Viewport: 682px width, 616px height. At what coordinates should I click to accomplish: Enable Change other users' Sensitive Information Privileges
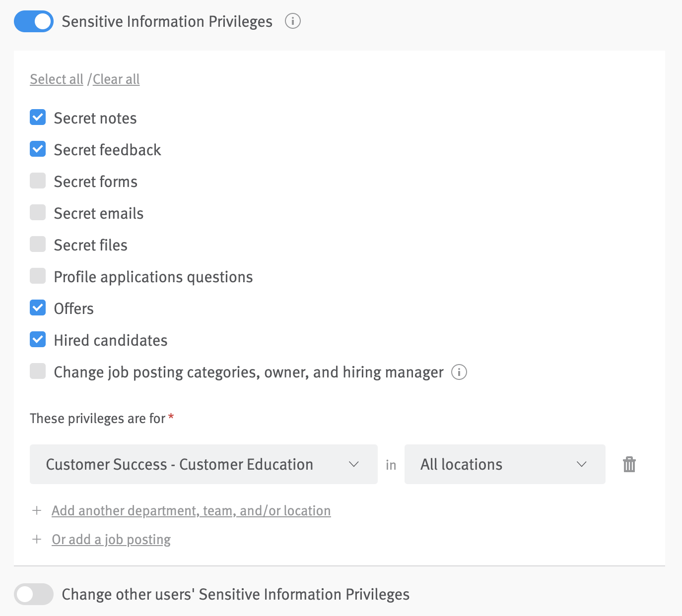point(33,594)
